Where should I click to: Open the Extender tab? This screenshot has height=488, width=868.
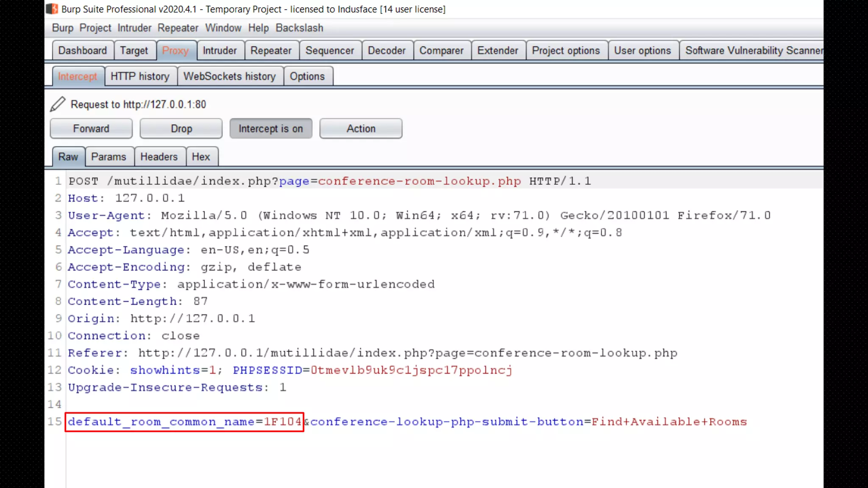pyautogui.click(x=498, y=50)
